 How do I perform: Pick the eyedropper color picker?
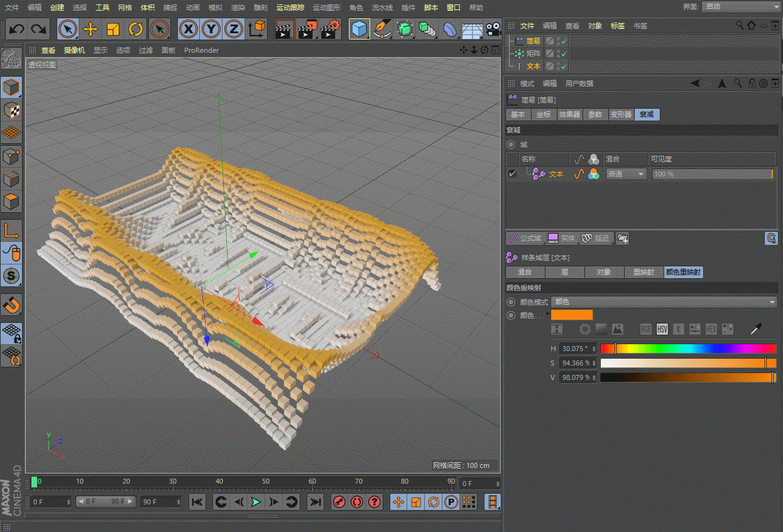757,328
